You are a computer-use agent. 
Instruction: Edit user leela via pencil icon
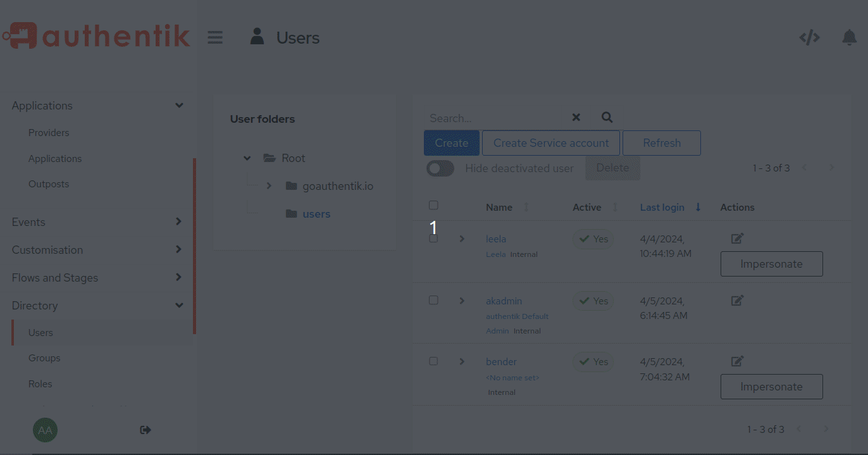coord(737,239)
